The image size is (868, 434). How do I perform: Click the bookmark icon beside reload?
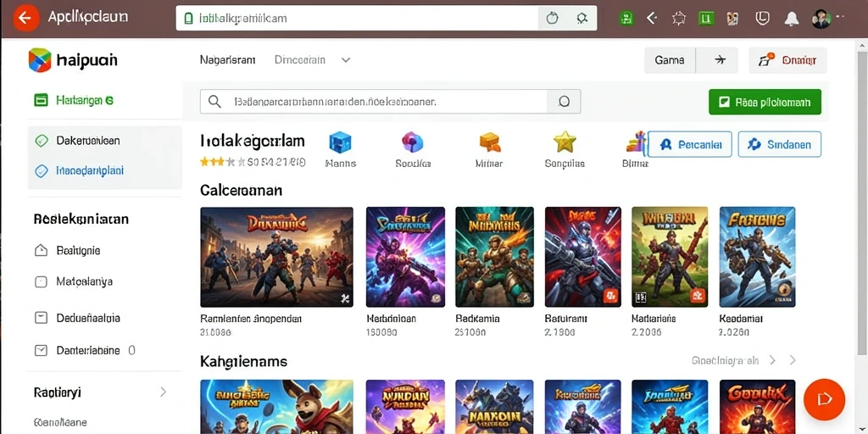tap(581, 19)
